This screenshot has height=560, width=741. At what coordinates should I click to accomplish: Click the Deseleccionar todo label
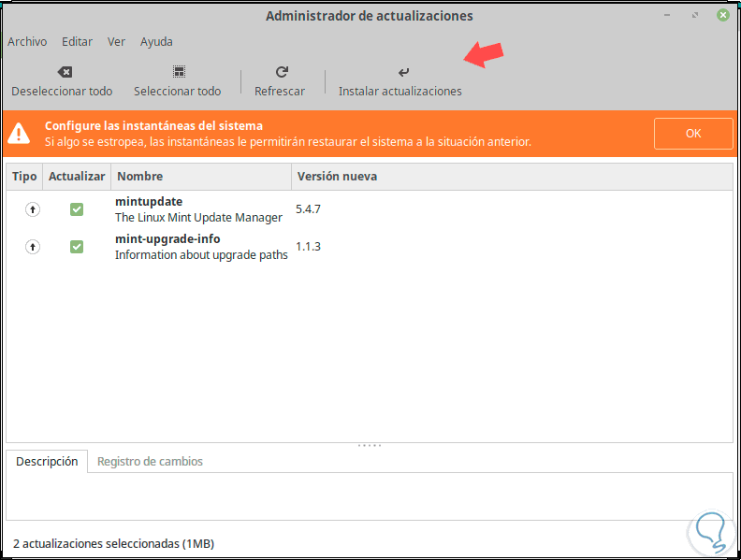click(62, 91)
